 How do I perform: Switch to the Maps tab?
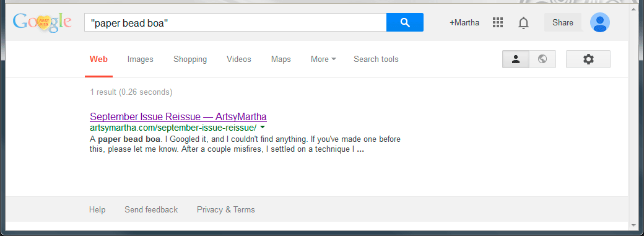[x=281, y=59]
